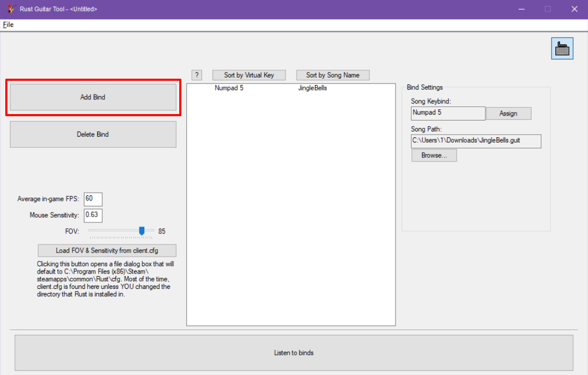Select the JingleBells bind row in list
588x375 pixels.
coord(291,88)
